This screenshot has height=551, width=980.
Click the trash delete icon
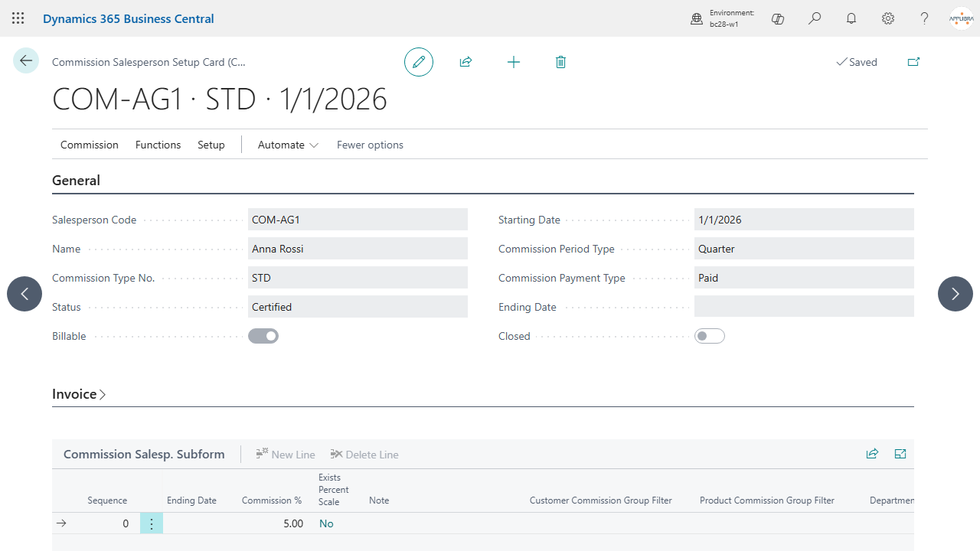click(560, 62)
